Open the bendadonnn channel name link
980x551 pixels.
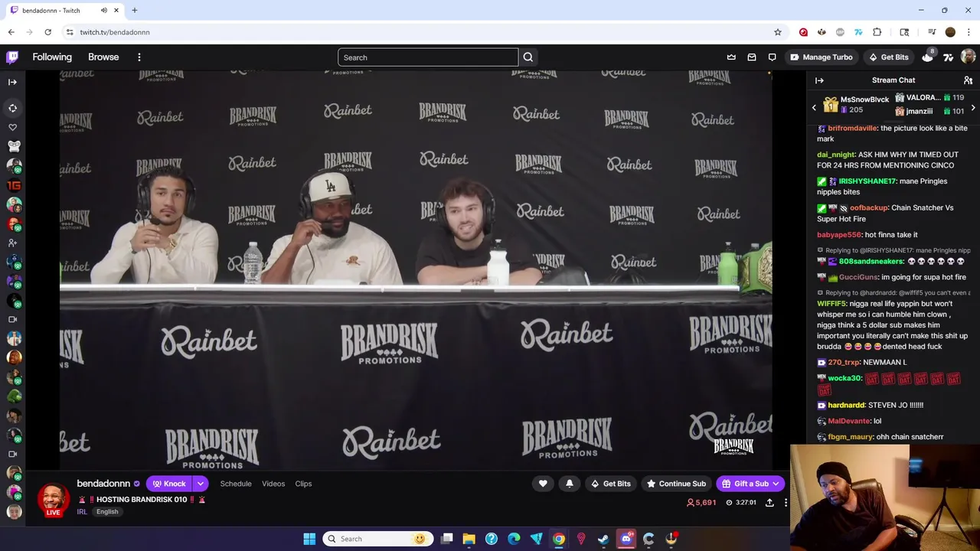(x=103, y=484)
